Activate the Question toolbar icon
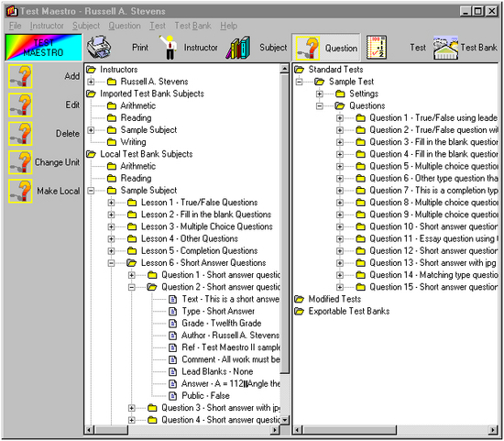The width and height of the screenshot is (504, 441). point(308,49)
